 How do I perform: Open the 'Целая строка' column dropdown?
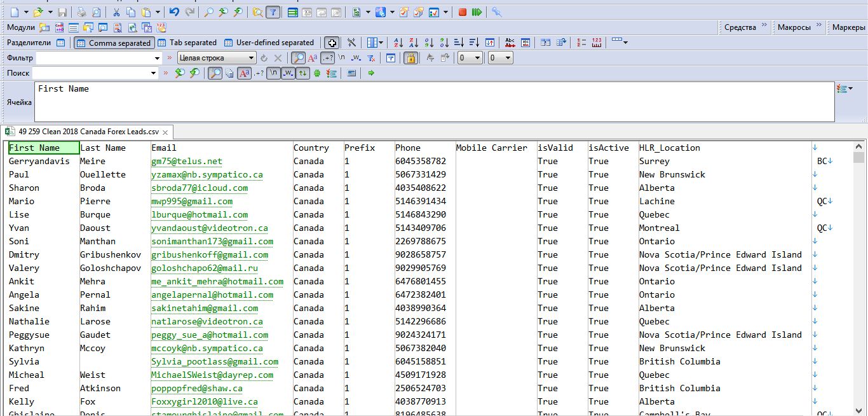point(252,58)
